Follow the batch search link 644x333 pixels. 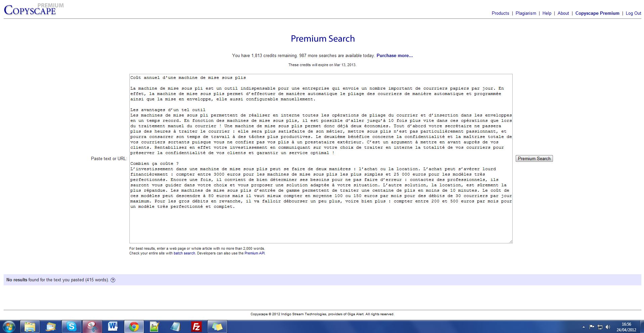point(184,253)
